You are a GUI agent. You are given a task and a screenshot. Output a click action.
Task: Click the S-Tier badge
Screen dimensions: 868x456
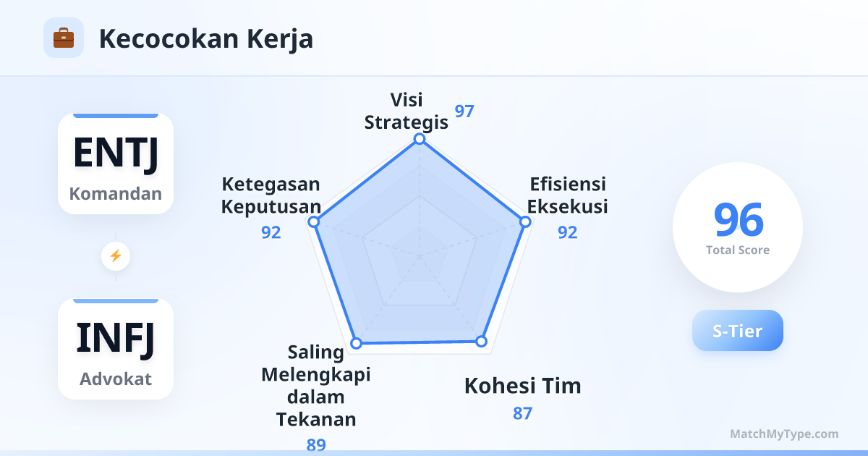click(x=737, y=331)
